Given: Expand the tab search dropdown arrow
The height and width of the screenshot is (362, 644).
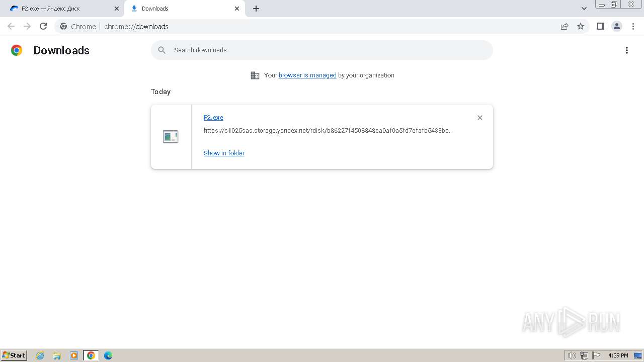Looking at the screenshot, I should [x=584, y=9].
